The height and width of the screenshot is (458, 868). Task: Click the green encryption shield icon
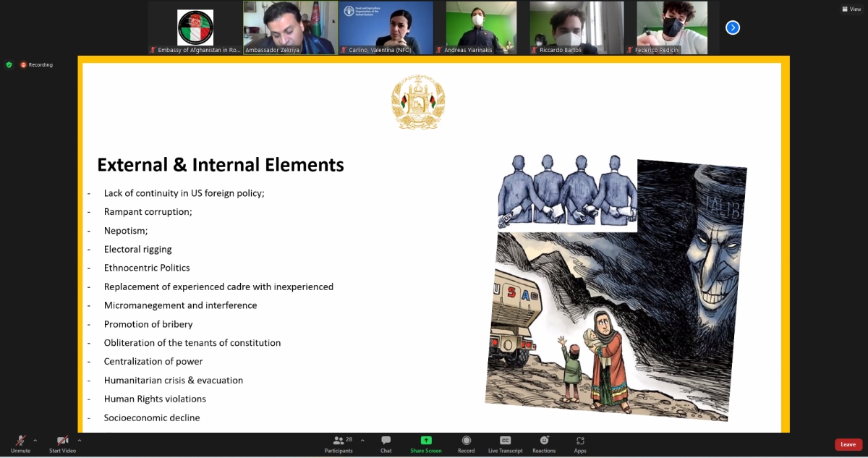click(x=9, y=64)
